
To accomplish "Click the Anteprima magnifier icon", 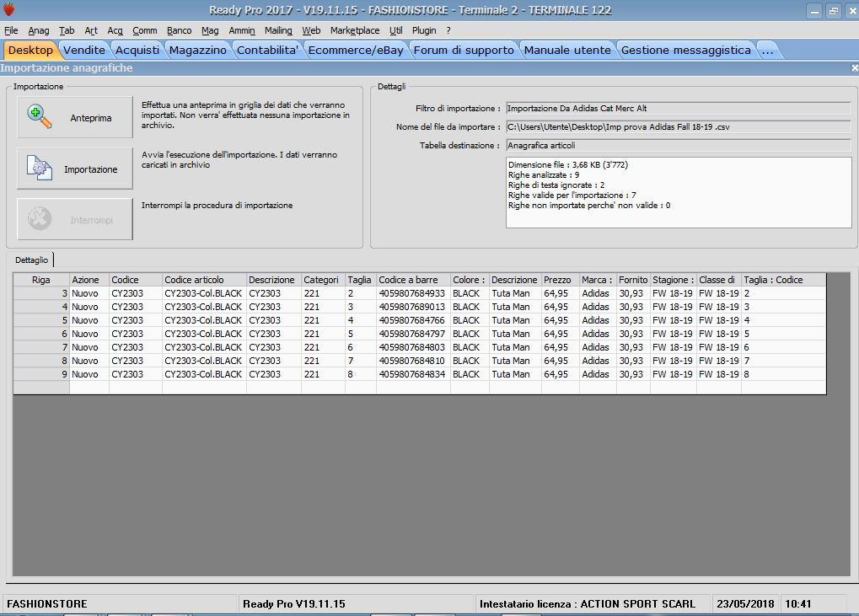I will point(40,117).
